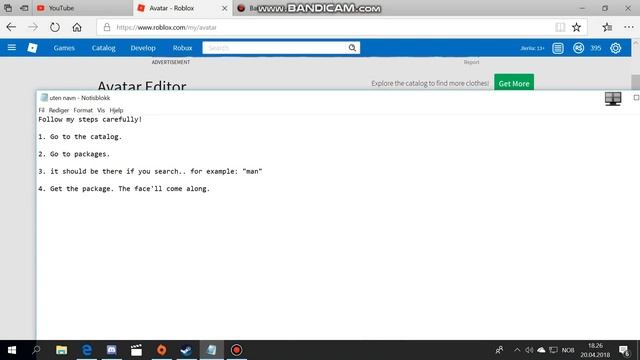Open taskbar search magnifier
The height and width of the screenshot is (360, 640).
pyautogui.click(x=36, y=350)
